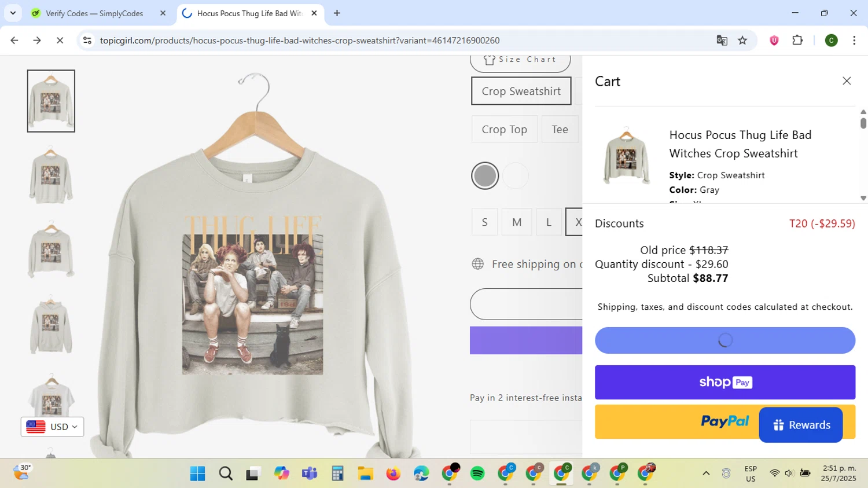The image size is (868, 488).
Task: Launch Copilot from taskbar
Action: 282,474
